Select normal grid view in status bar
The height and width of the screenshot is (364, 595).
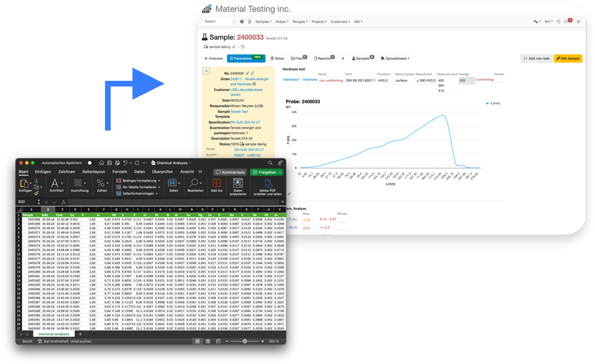click(x=197, y=341)
